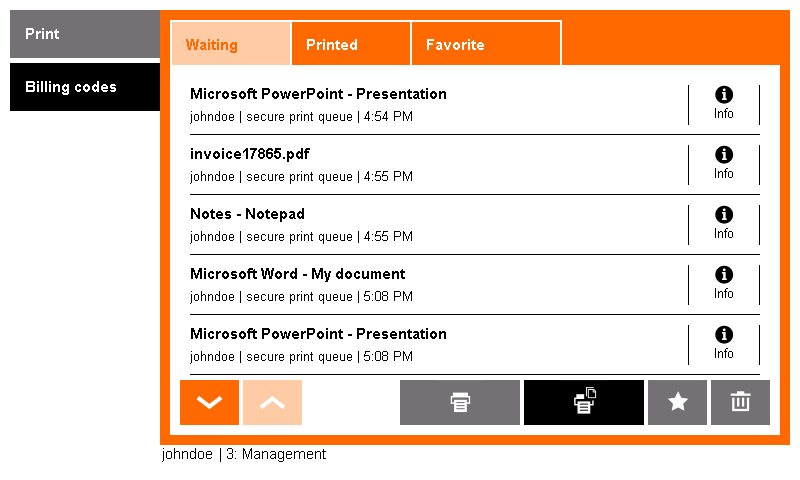Click the single printer print icon
Screen dimensions: 800x480
[460, 402]
